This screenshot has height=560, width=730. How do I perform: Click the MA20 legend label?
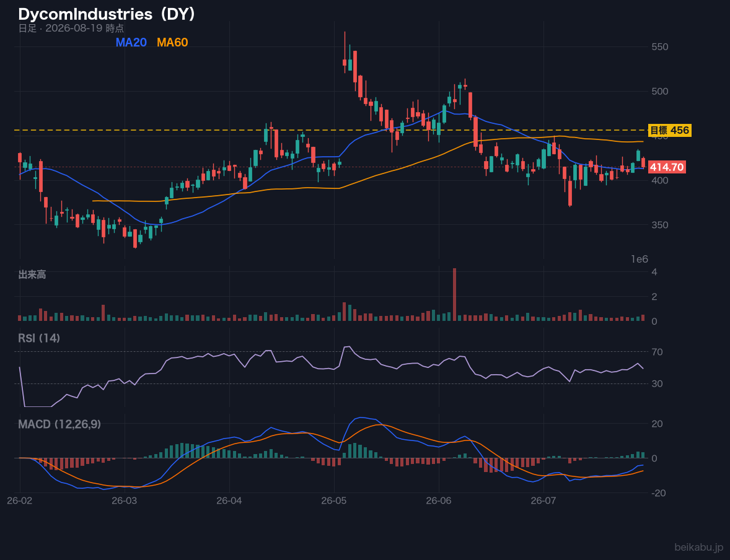131,42
